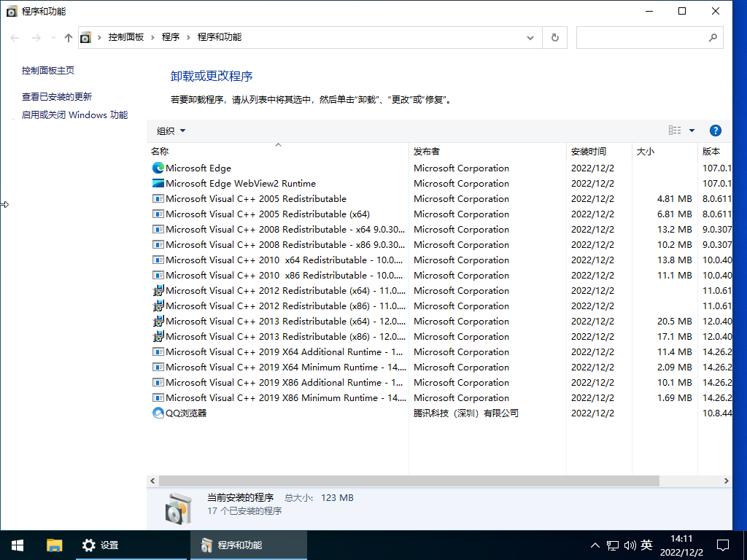This screenshot has height=560, width=747.
Task: Open Help via the blue question mark icon
Action: click(715, 131)
